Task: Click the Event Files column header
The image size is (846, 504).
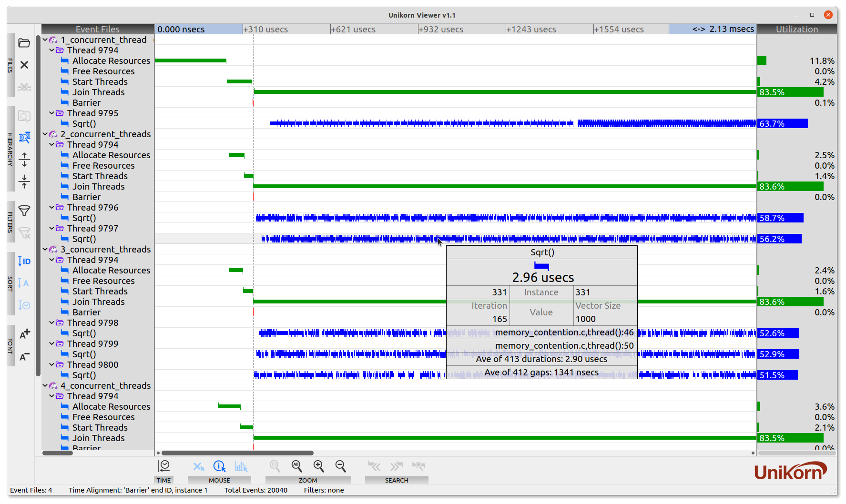Action: tap(98, 29)
